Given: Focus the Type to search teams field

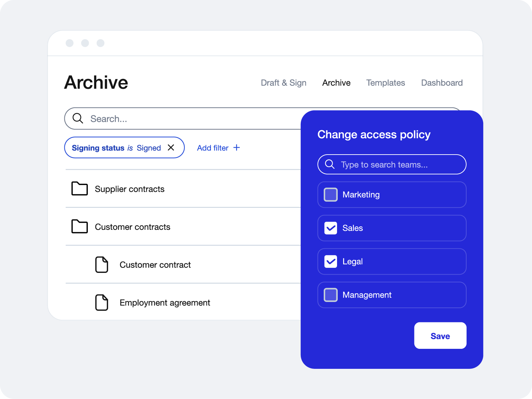Looking at the screenshot, I should point(392,164).
